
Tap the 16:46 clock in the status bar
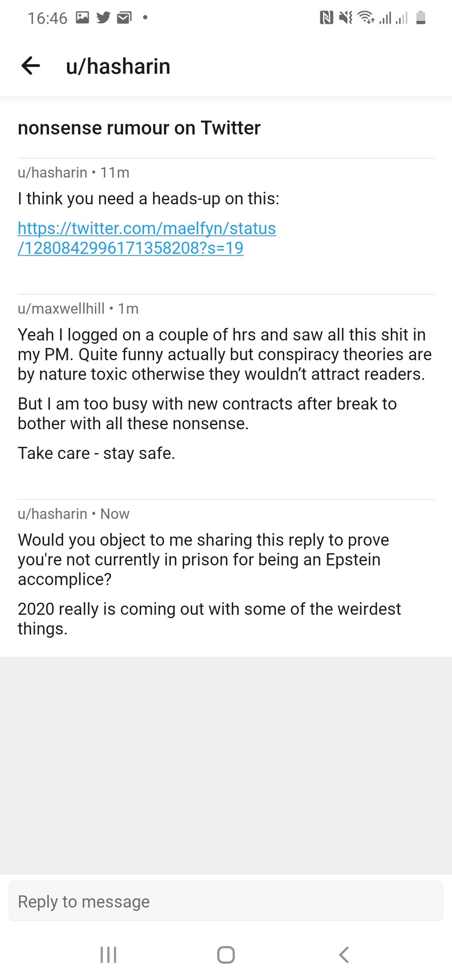click(x=47, y=18)
